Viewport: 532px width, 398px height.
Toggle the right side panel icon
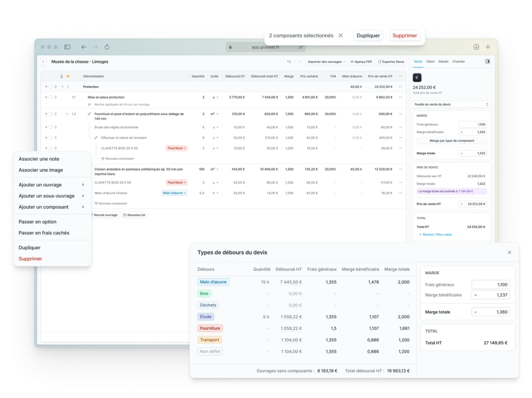click(x=487, y=62)
